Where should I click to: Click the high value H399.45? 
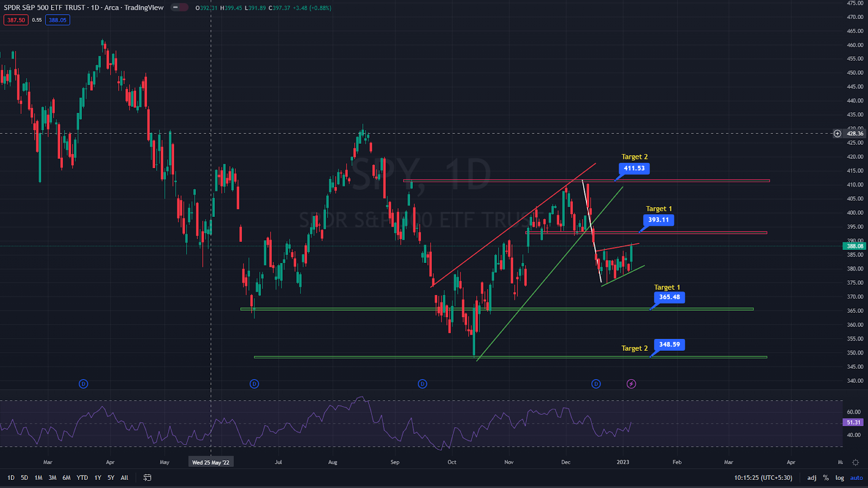[231, 8]
